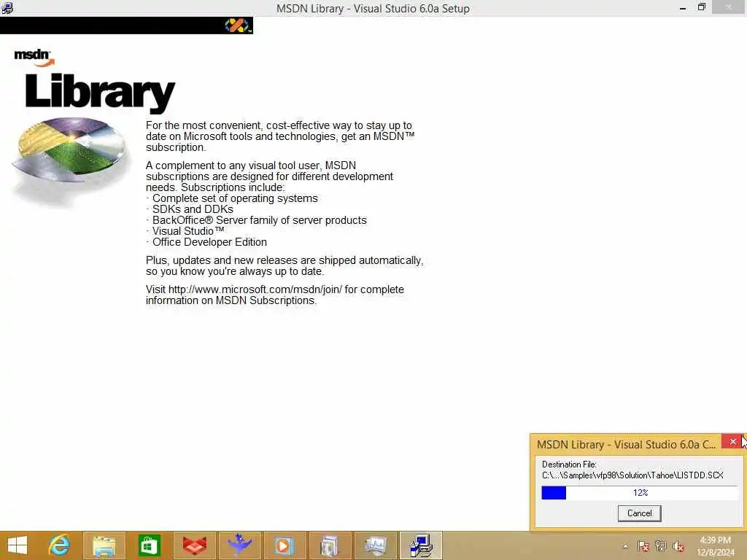Screen dimensions: 747x560
Task: Click the colorful icon in black banner
Action: click(x=238, y=26)
